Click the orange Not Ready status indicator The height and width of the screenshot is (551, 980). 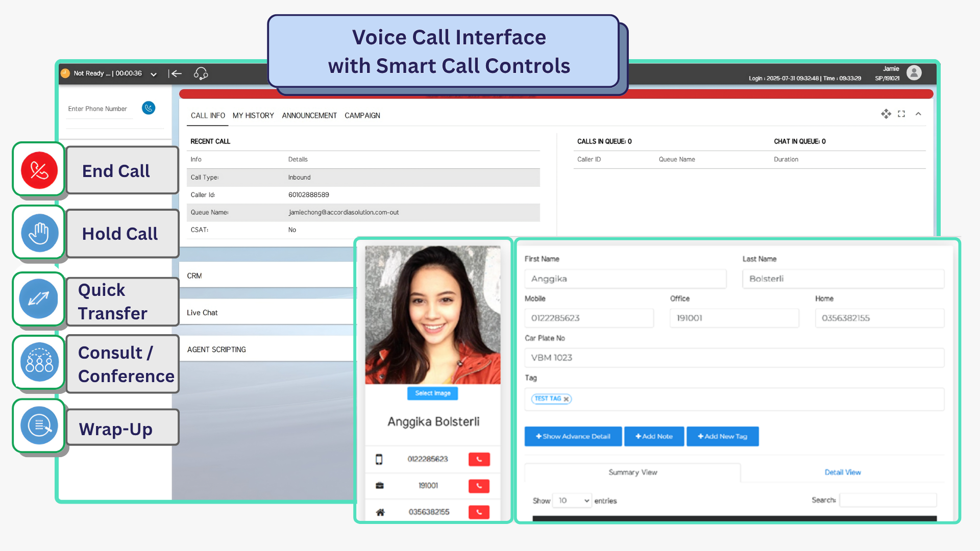(65, 73)
